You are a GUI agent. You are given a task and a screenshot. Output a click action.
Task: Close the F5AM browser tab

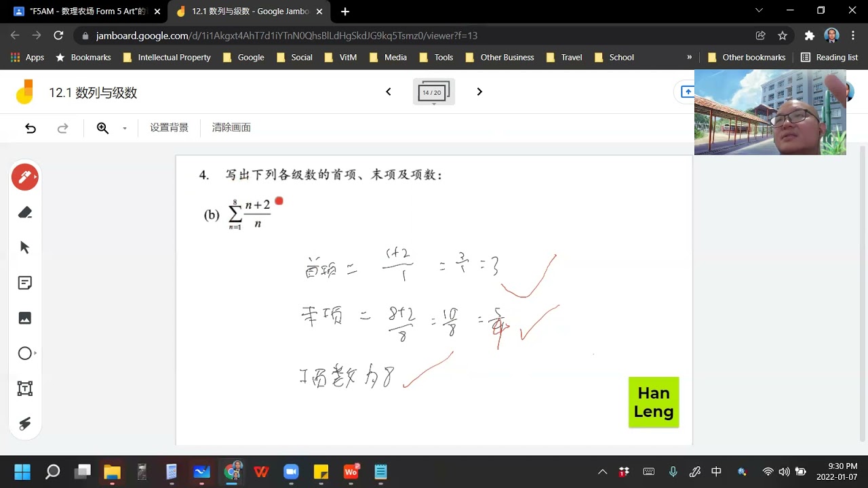(x=157, y=12)
